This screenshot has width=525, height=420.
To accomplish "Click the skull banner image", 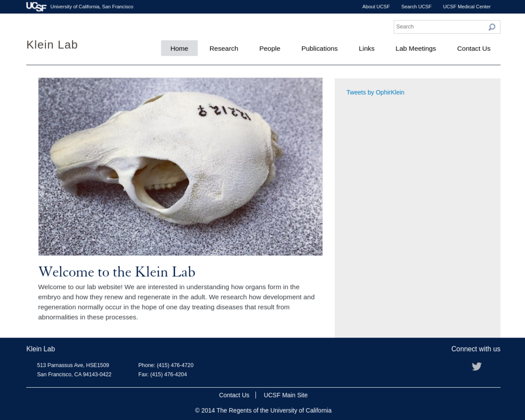I will click(x=180, y=167).
